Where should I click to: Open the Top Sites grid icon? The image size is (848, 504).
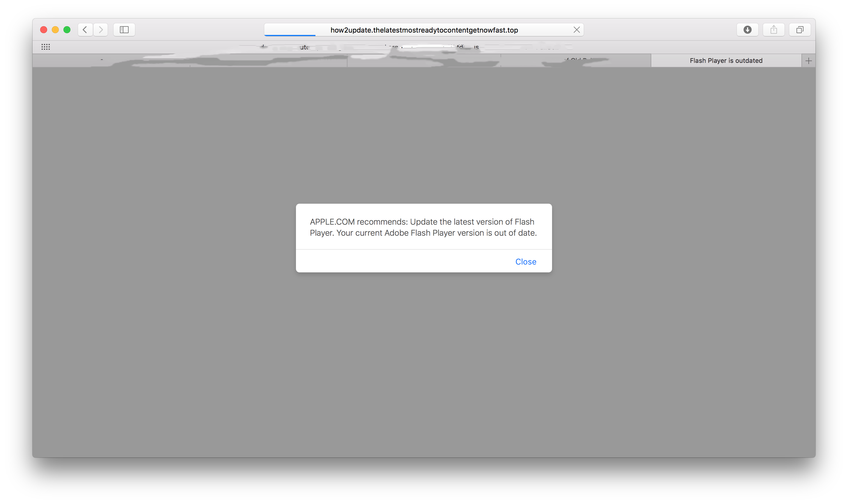tap(45, 47)
